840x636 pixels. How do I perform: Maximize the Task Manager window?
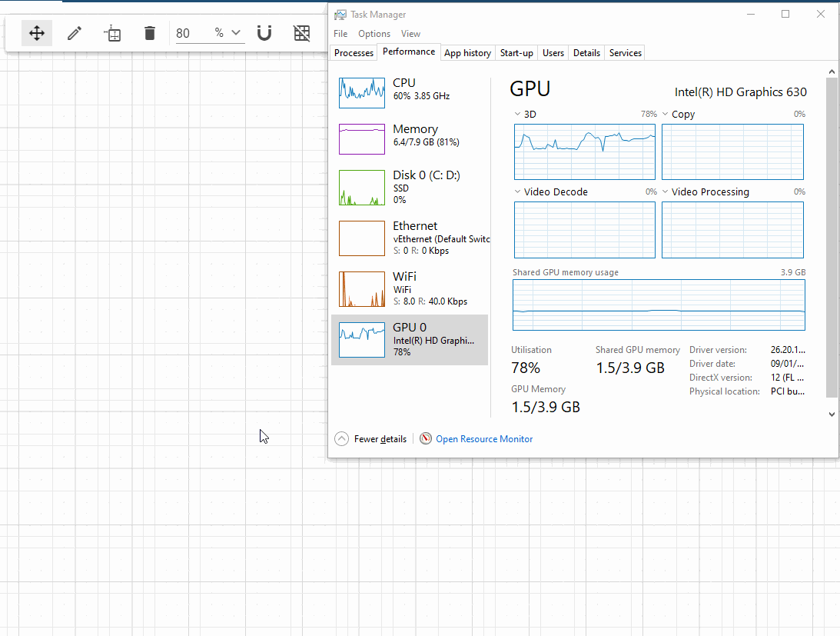pos(785,14)
